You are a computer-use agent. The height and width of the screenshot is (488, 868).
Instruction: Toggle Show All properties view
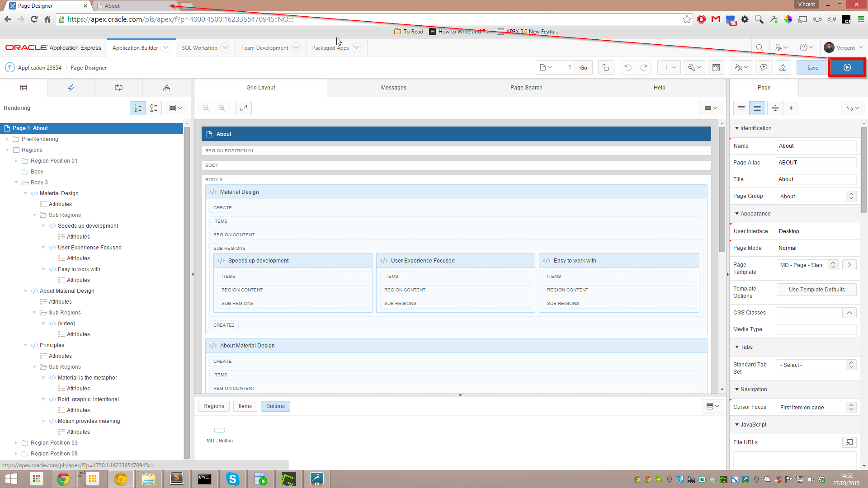click(757, 108)
